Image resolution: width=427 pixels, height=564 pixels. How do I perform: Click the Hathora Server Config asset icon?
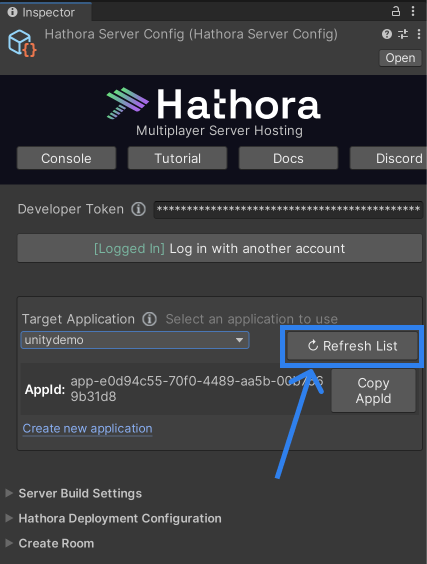point(22,43)
